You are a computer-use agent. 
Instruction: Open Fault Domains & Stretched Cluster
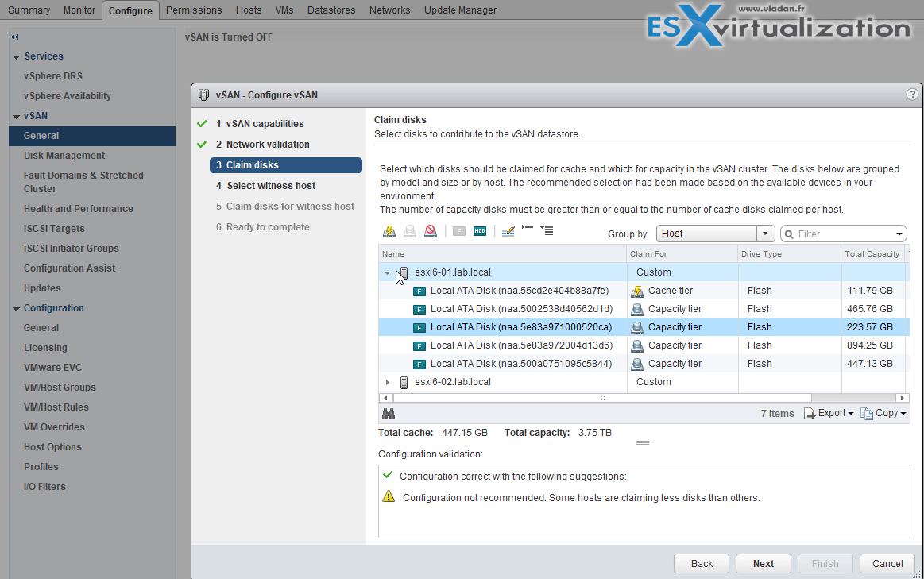point(83,182)
